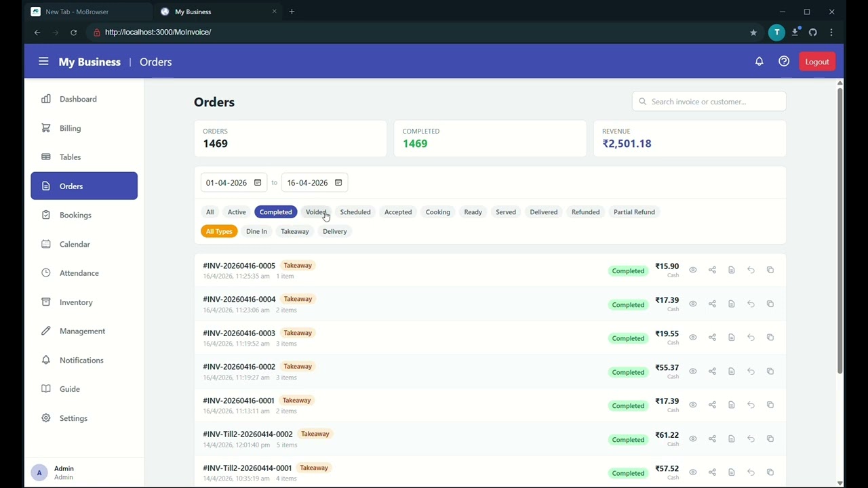Duplicate order INV-20260416-0004
Viewport: 868px width, 488px height.
[x=770, y=304]
